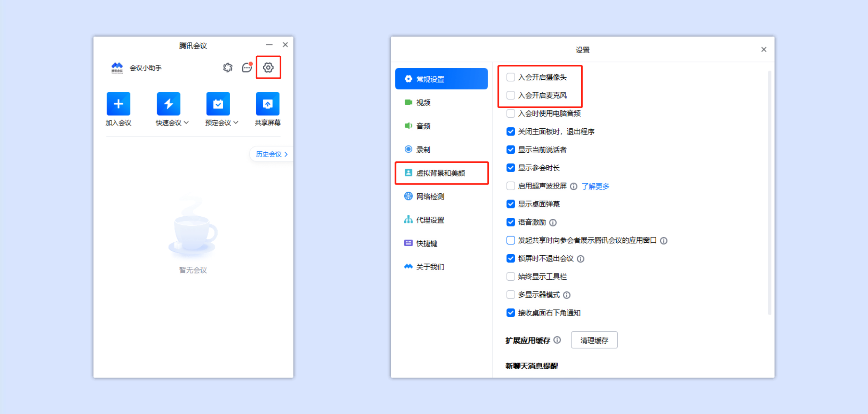This screenshot has width=868, height=414.
Task: Enable 始终显示工具栏 checkbox
Action: (x=511, y=277)
